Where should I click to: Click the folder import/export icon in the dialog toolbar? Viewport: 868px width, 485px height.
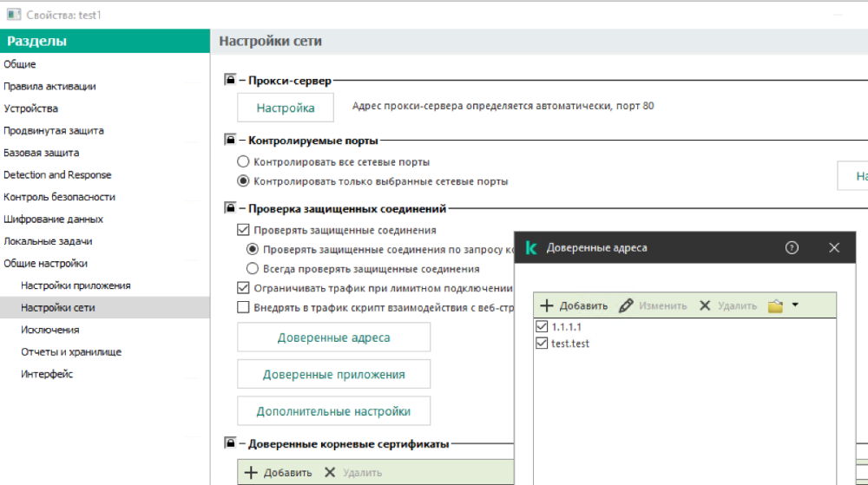(775, 305)
